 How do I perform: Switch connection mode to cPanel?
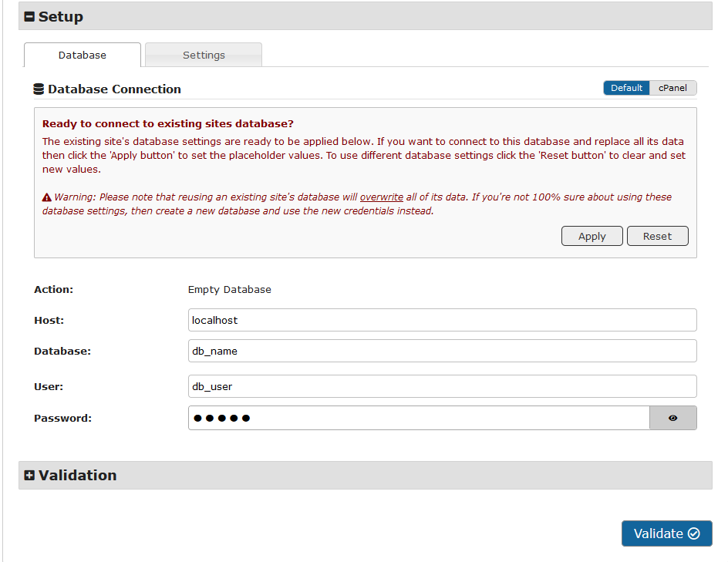(672, 88)
